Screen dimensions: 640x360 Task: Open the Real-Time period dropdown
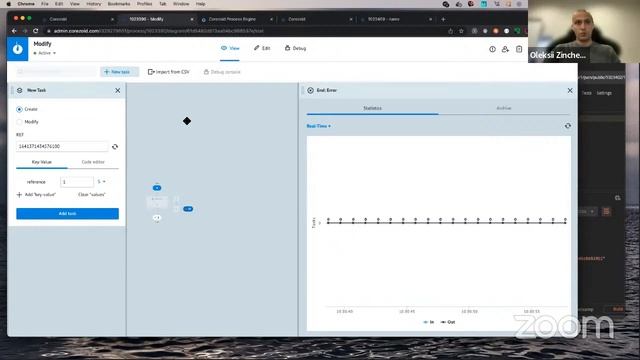pyautogui.click(x=318, y=126)
